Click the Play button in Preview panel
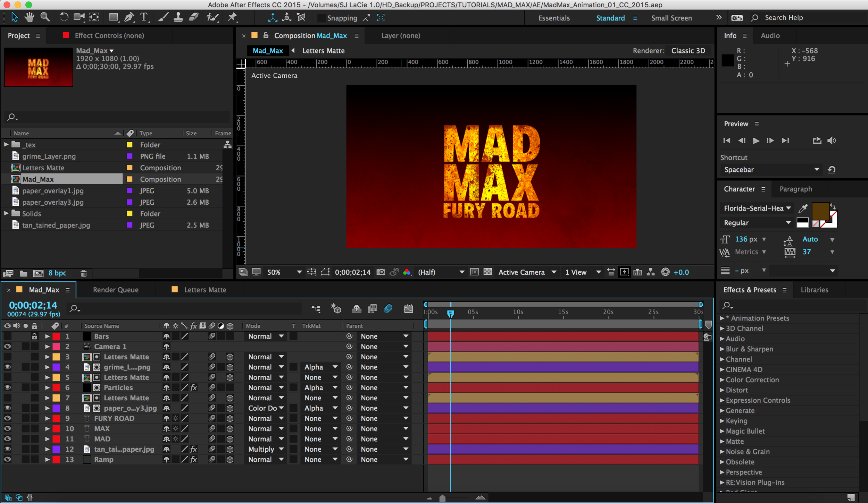Viewport: 868px width, 503px height. 756,140
